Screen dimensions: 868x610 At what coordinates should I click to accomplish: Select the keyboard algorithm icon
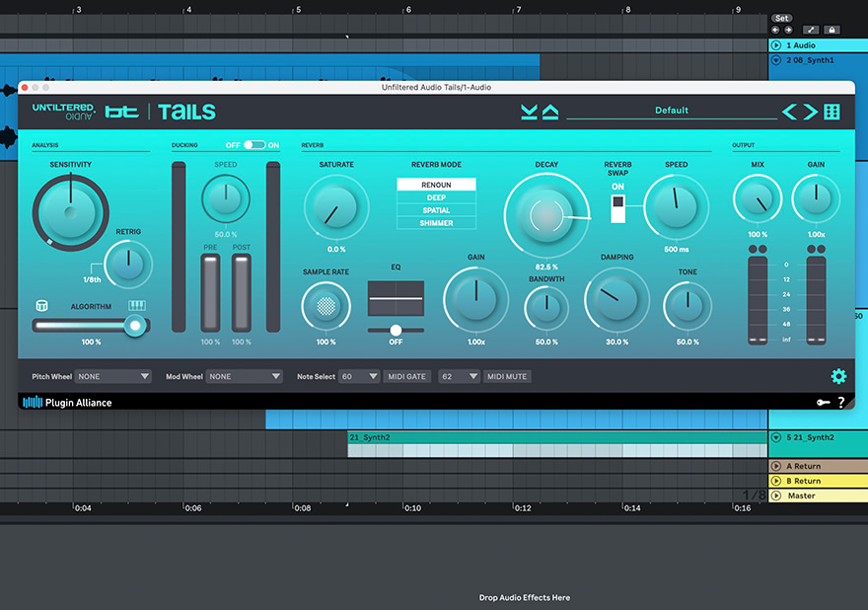(137, 305)
